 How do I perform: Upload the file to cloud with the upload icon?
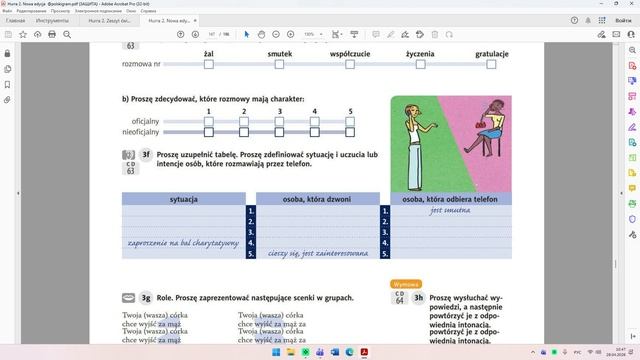point(38,35)
